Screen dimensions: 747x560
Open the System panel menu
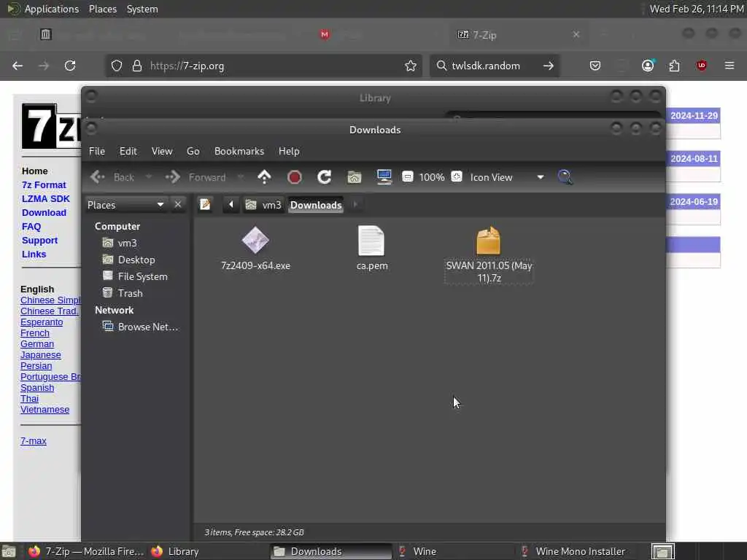pos(142,9)
